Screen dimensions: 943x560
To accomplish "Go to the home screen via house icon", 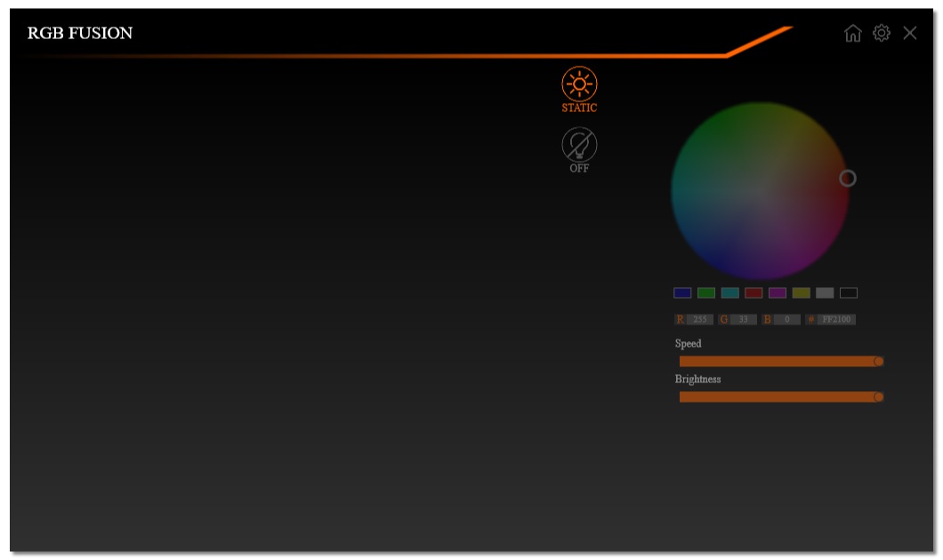I will (x=853, y=33).
